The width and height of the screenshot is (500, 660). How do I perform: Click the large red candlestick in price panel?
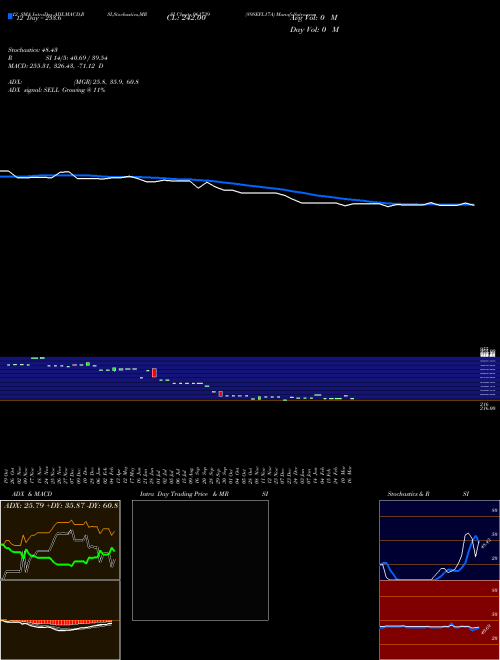point(154,373)
